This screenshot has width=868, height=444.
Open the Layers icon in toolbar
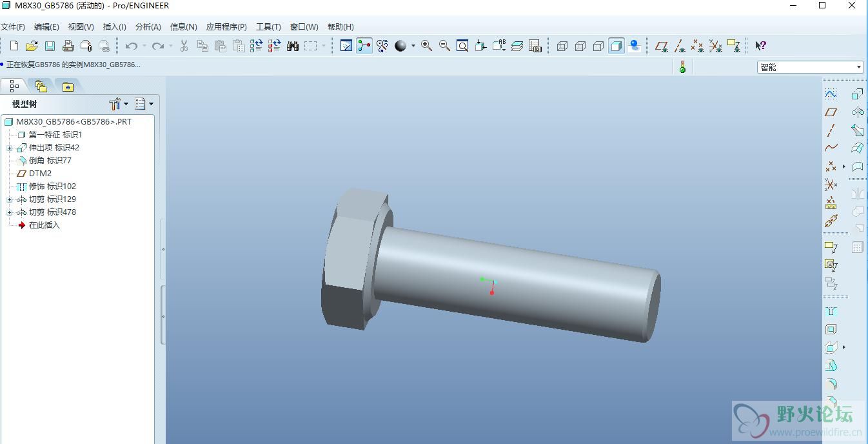click(x=517, y=46)
